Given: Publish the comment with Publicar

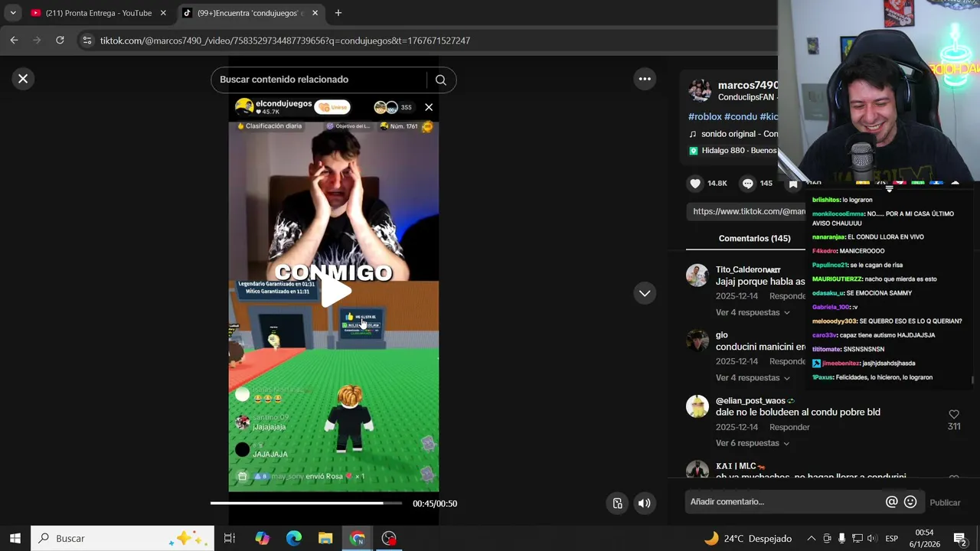Looking at the screenshot, I should click(x=945, y=503).
